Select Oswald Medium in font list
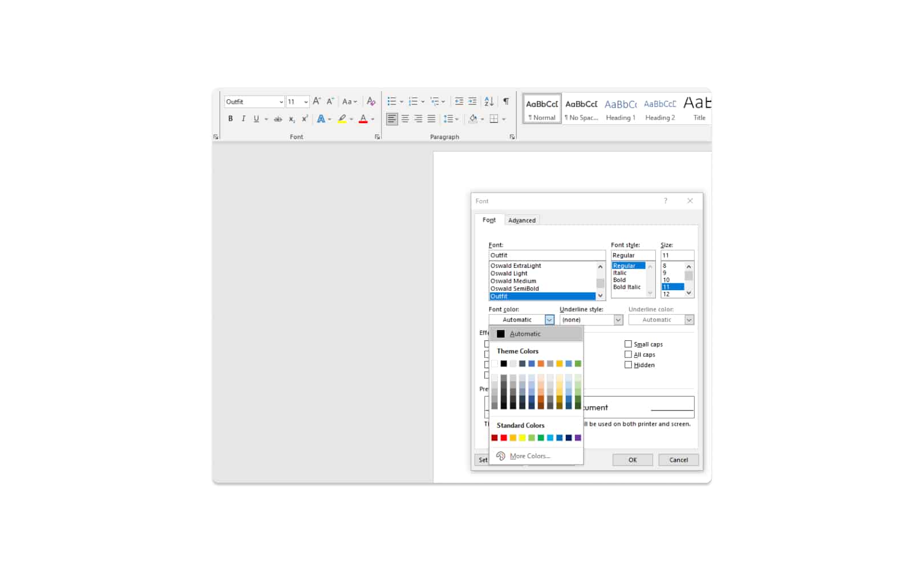 (542, 281)
